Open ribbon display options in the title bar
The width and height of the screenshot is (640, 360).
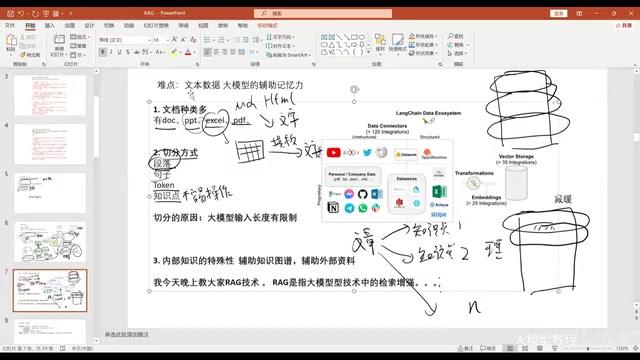pos(579,13)
